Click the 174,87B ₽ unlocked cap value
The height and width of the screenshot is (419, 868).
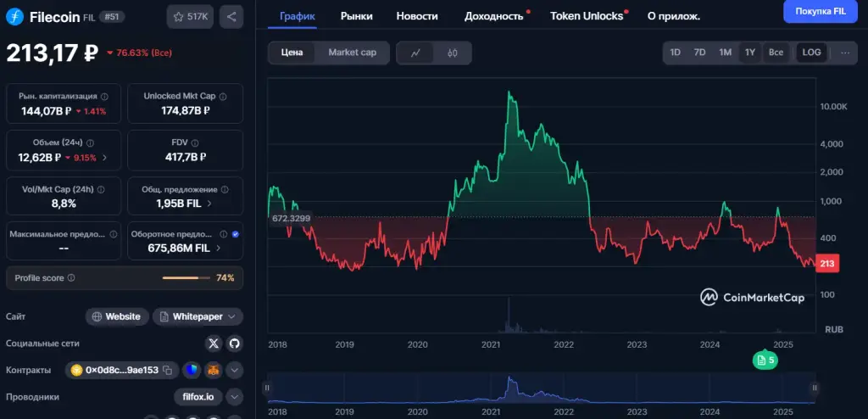tap(186, 111)
